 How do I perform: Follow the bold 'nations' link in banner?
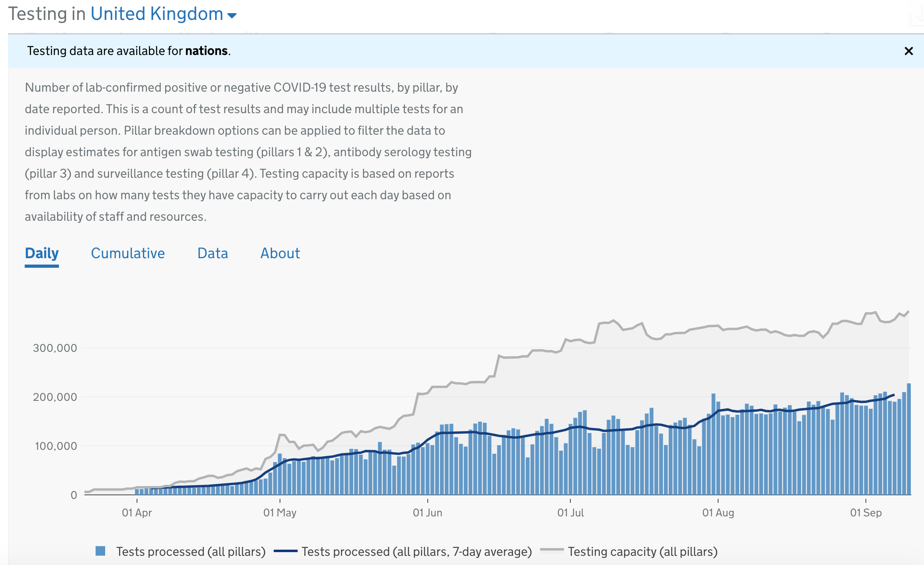pyautogui.click(x=206, y=51)
